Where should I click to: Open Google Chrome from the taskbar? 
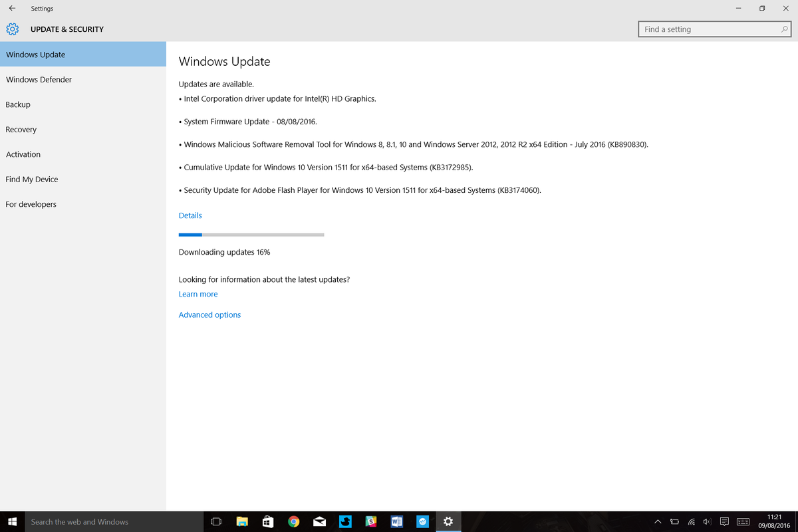click(293, 521)
